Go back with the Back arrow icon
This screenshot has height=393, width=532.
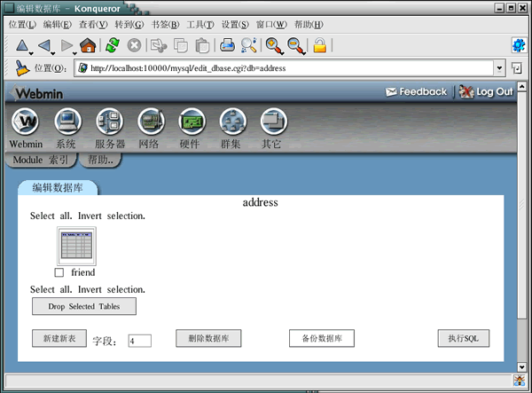click(44, 45)
